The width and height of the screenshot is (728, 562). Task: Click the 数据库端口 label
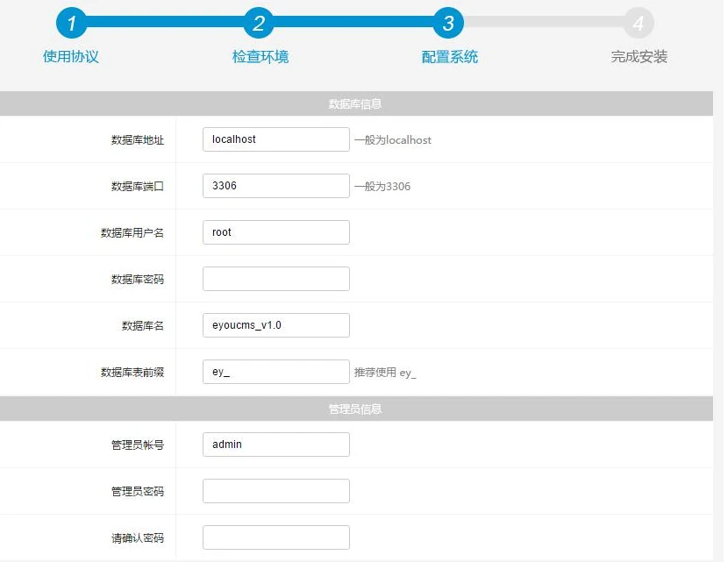pyautogui.click(x=138, y=186)
